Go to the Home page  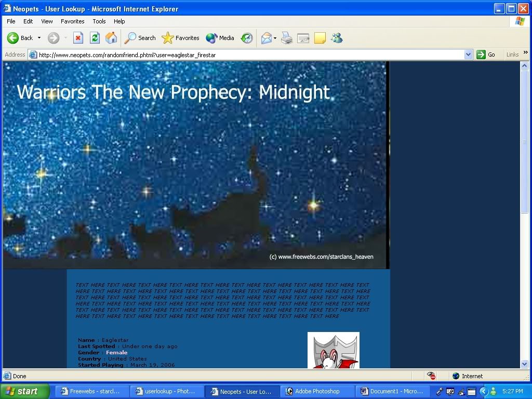click(x=111, y=38)
